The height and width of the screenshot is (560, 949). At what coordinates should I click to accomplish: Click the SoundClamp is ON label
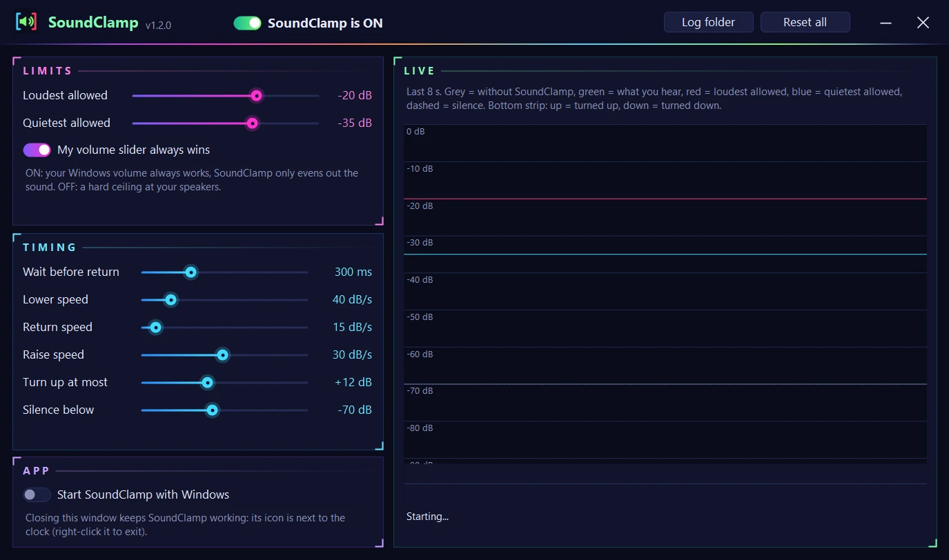(325, 23)
